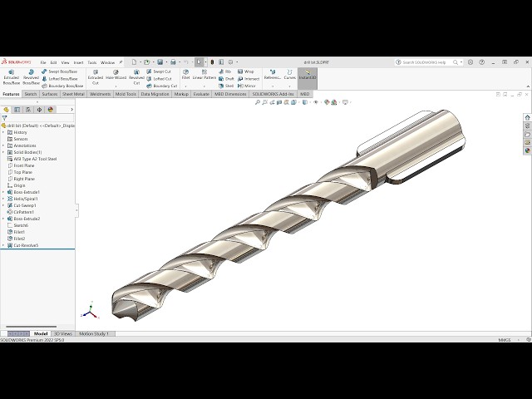Image resolution: width=532 pixels, height=399 pixels.
Task: Select the Extruded Boss/Base tool
Action: 11,77
